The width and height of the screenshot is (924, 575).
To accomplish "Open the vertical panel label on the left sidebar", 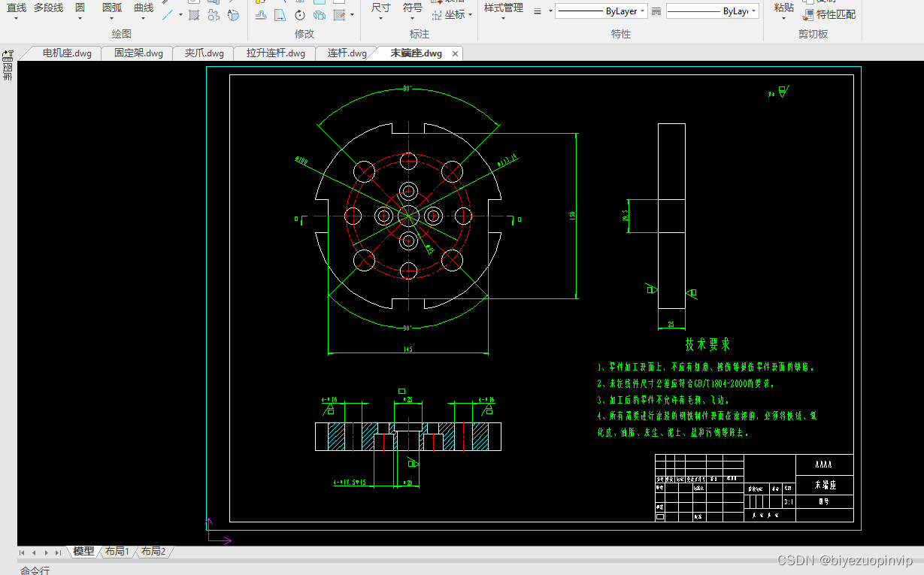I will tap(8, 72).
